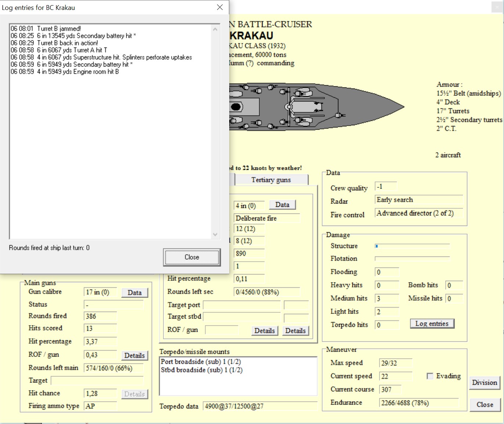Switch to the Tertiary guns tab
The height and width of the screenshot is (424, 504).
pyautogui.click(x=271, y=180)
